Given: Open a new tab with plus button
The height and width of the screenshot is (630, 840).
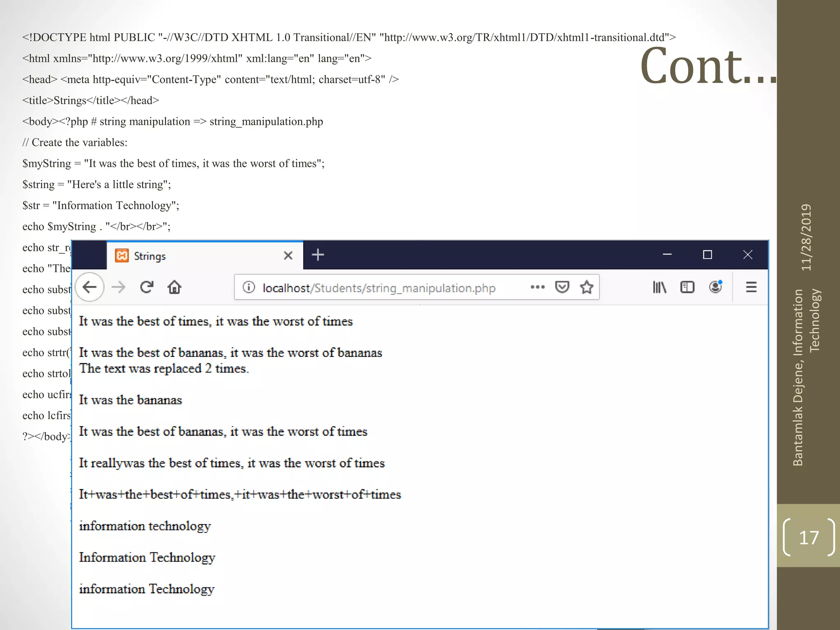Looking at the screenshot, I should click(318, 255).
